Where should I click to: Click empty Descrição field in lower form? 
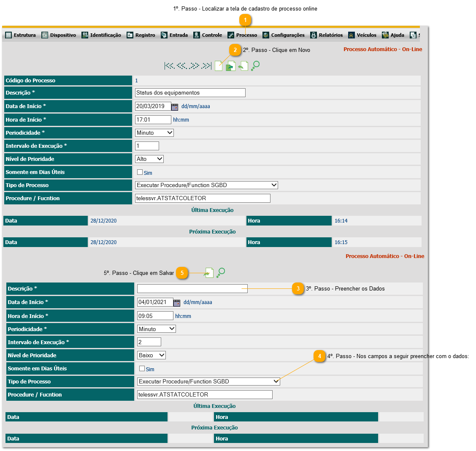click(192, 289)
